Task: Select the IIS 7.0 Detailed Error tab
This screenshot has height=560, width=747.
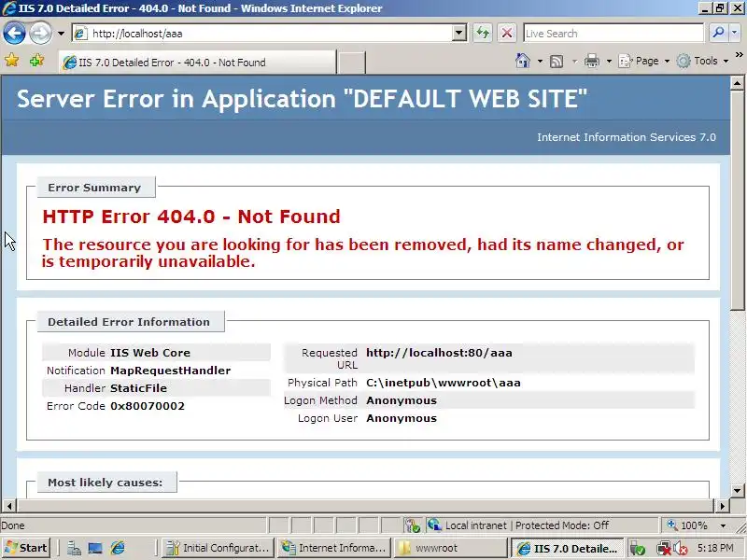Action: (x=197, y=62)
